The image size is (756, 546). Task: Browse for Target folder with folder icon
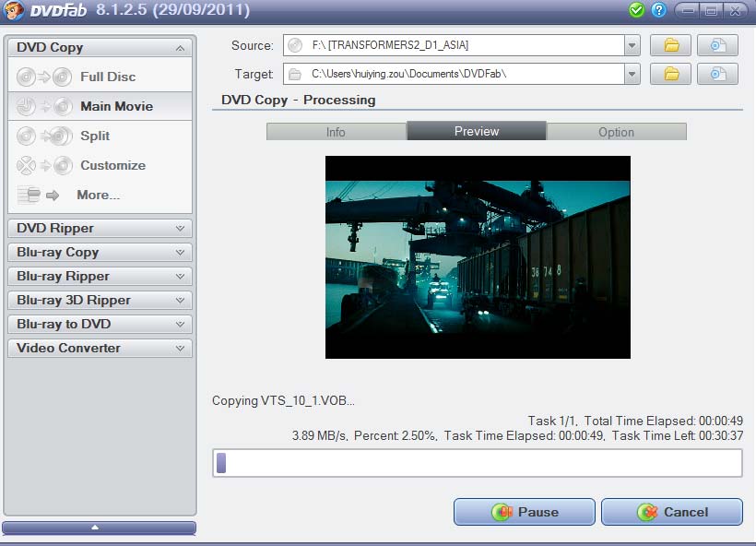pyautogui.click(x=670, y=74)
